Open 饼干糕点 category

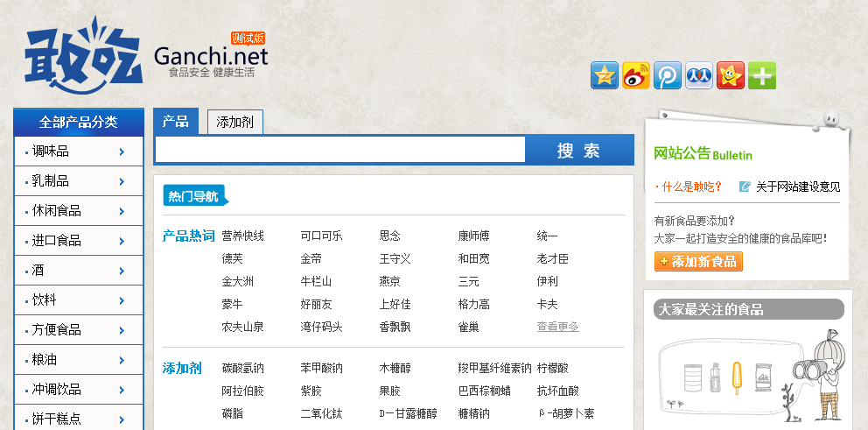(57, 419)
